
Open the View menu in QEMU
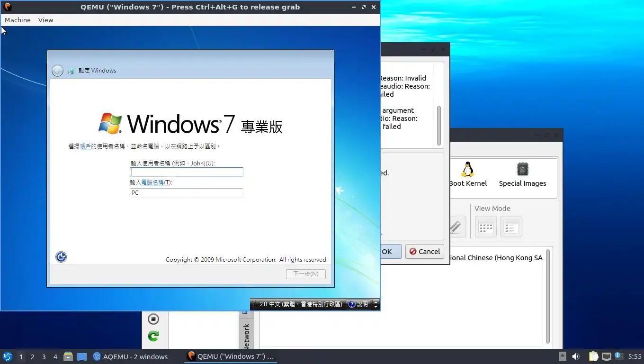45,20
